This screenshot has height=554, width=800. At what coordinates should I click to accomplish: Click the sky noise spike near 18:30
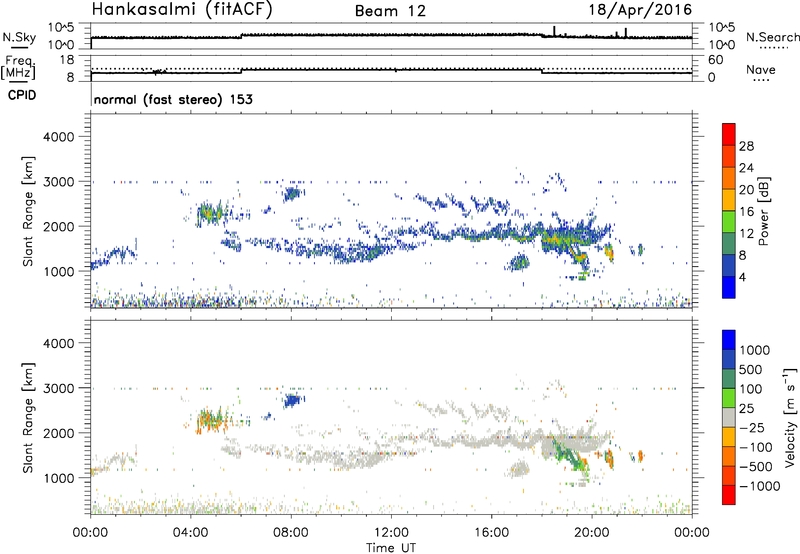555,31
